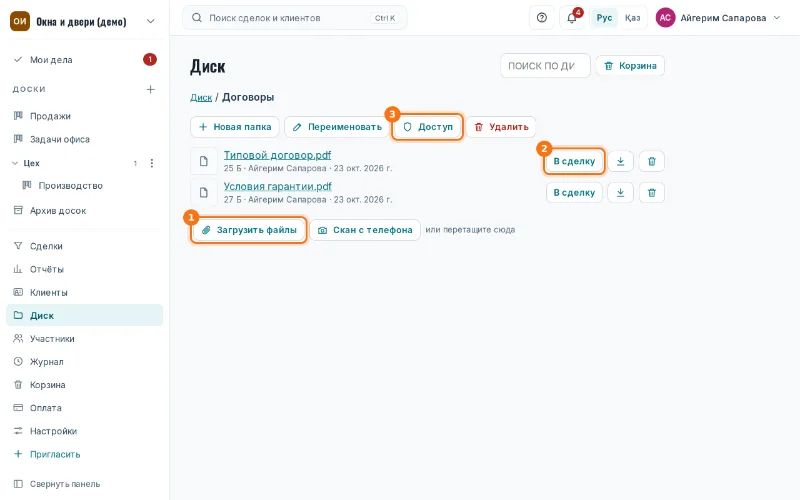The image size is (800, 500).
Task: Expand the Окна и двери company dropdown
Action: click(151, 21)
